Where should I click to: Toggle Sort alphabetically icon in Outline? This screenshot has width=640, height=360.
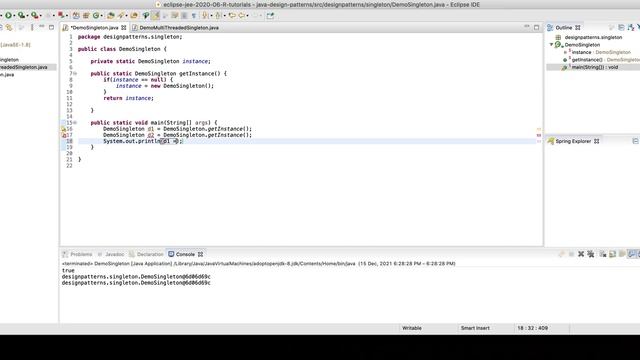click(631, 27)
